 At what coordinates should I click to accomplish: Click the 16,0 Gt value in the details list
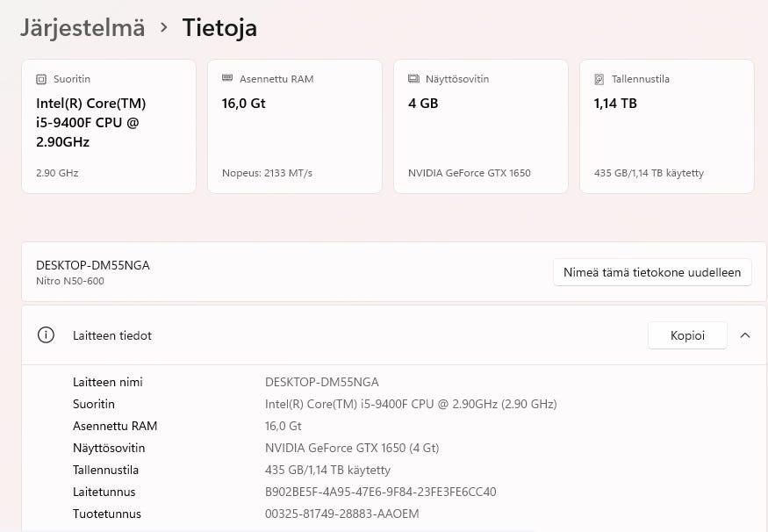click(x=284, y=426)
